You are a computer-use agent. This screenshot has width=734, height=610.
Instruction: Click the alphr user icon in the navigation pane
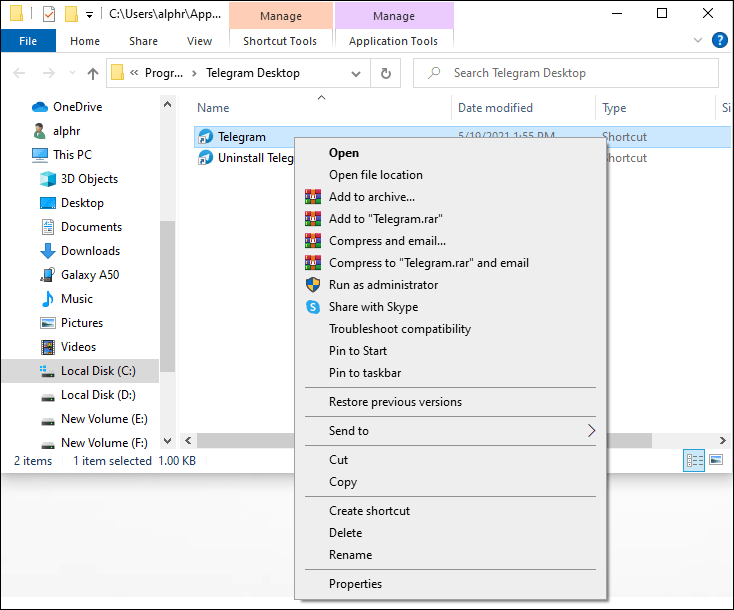point(39,131)
